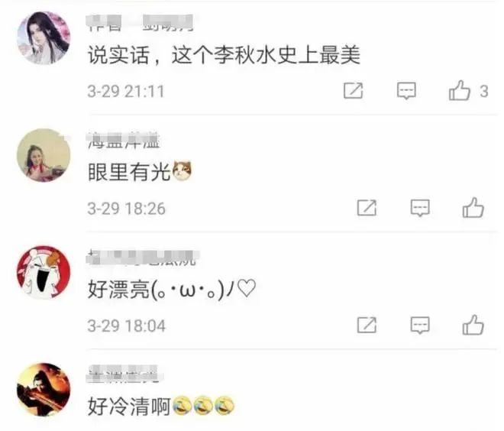Tap the 3-29 21:11 timestamp
The height and width of the screenshot is (431, 504).
click(126, 91)
